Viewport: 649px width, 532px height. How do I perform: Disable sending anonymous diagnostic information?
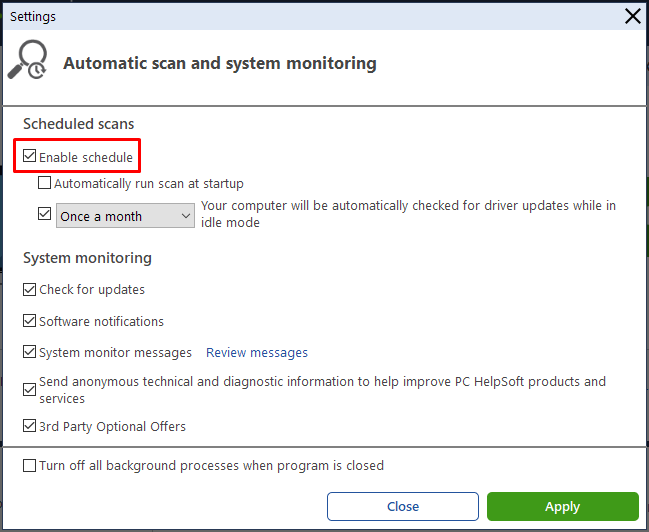coord(29,390)
